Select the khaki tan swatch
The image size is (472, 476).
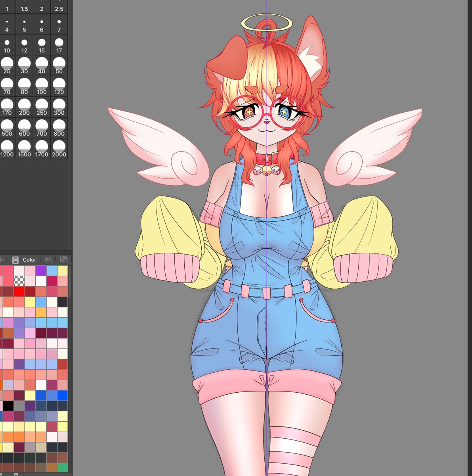point(41,447)
